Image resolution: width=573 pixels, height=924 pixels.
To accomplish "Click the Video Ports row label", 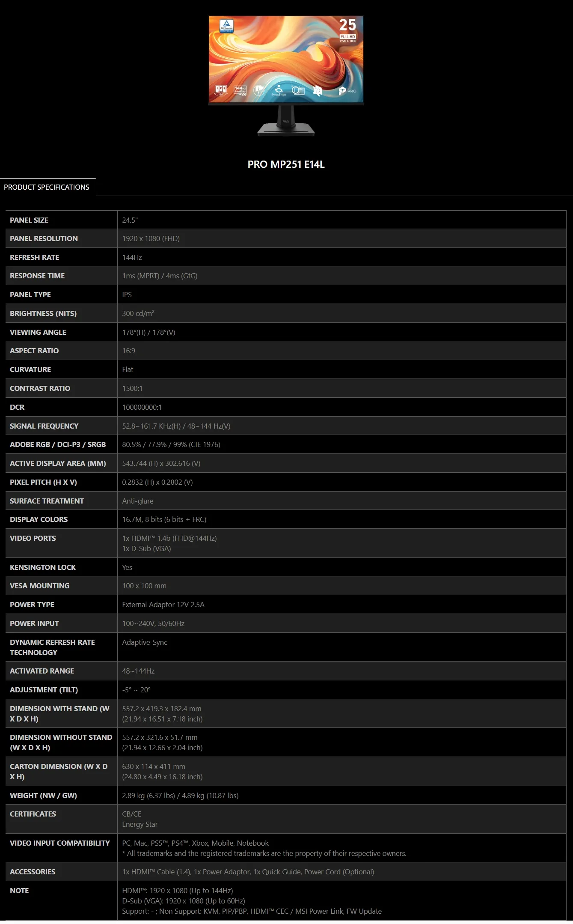I will coord(33,538).
